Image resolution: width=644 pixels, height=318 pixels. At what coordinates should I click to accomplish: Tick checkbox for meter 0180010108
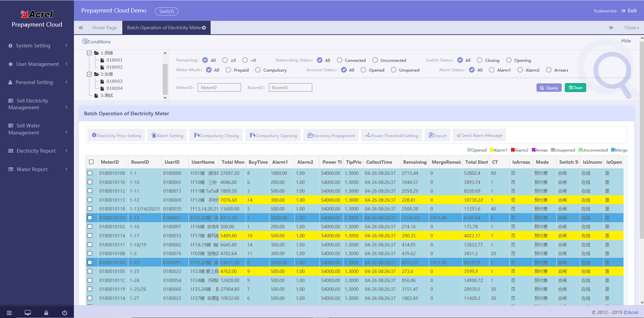(90, 173)
